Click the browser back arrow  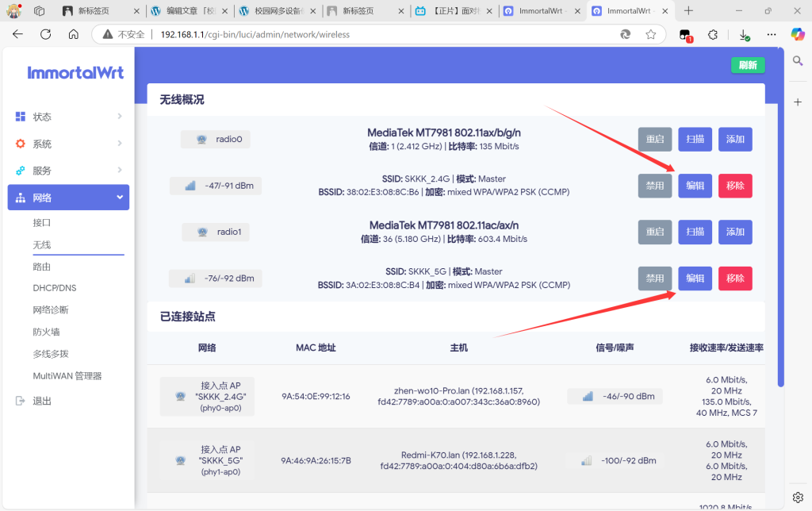(17, 34)
